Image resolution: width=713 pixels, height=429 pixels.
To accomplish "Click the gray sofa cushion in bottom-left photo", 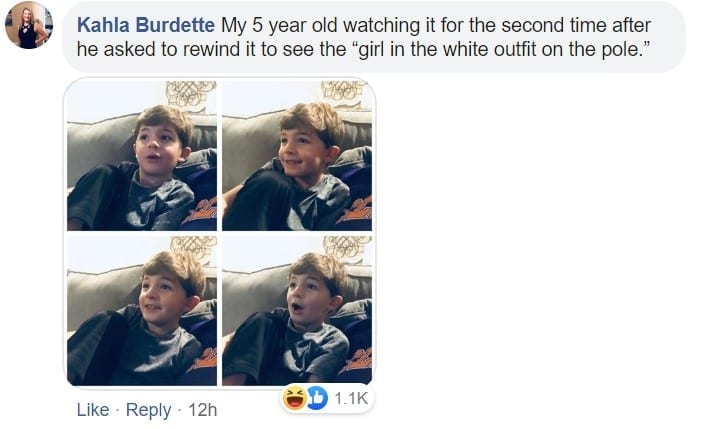I will (x=100, y=291).
